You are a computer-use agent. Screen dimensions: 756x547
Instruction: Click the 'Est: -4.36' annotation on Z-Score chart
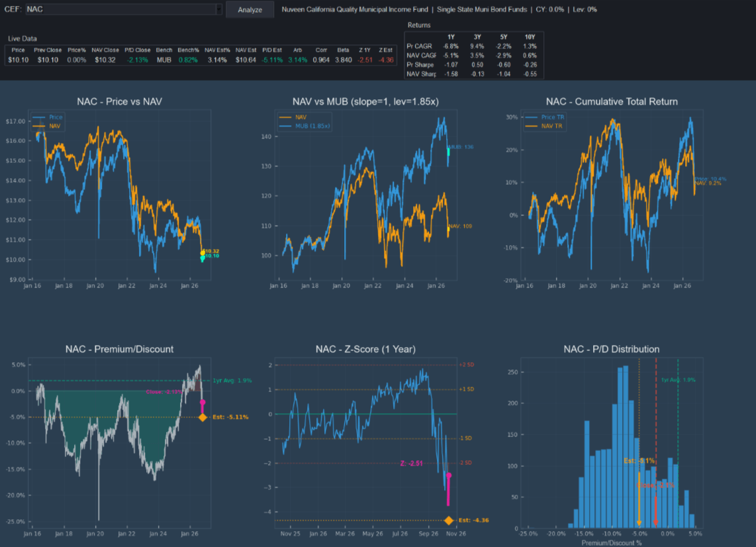coord(473,520)
